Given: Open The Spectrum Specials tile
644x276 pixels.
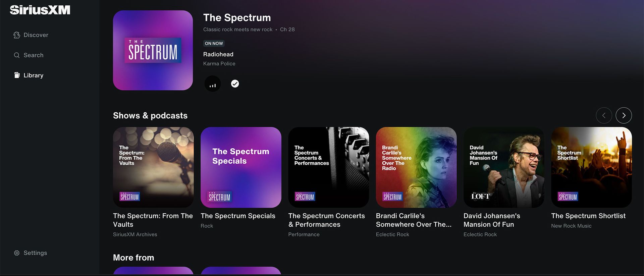Looking at the screenshot, I should [241, 167].
